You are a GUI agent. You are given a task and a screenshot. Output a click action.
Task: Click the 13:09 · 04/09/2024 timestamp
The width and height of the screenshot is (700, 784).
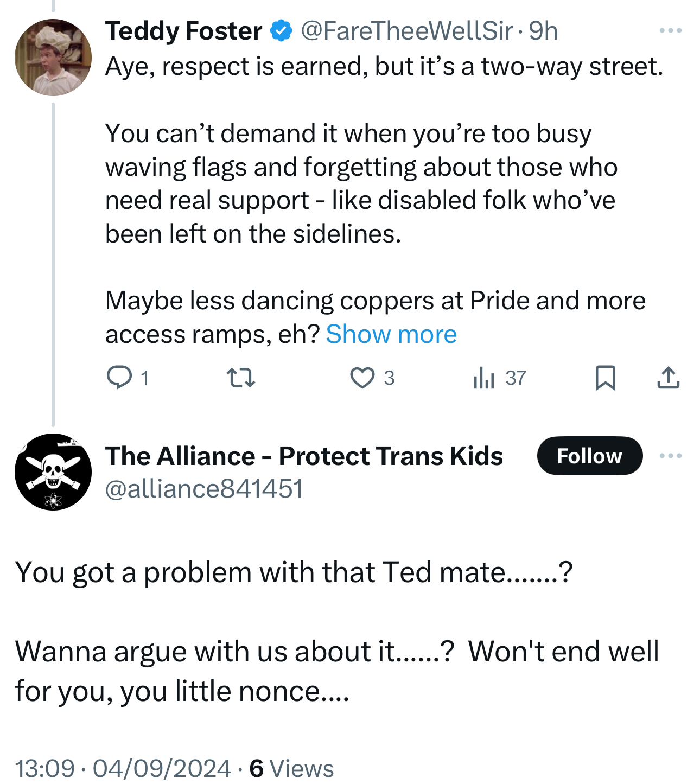(x=123, y=768)
